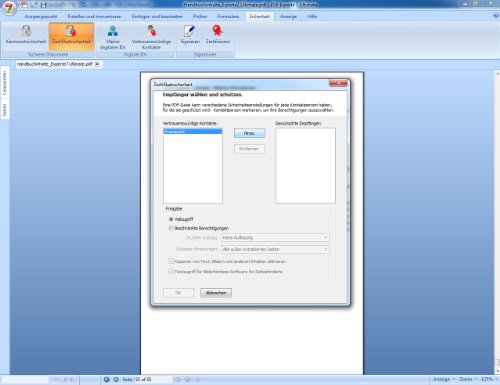500x385 pixels.
Task: Click the Kennwortsicherheit padlock button
Action: click(26, 35)
